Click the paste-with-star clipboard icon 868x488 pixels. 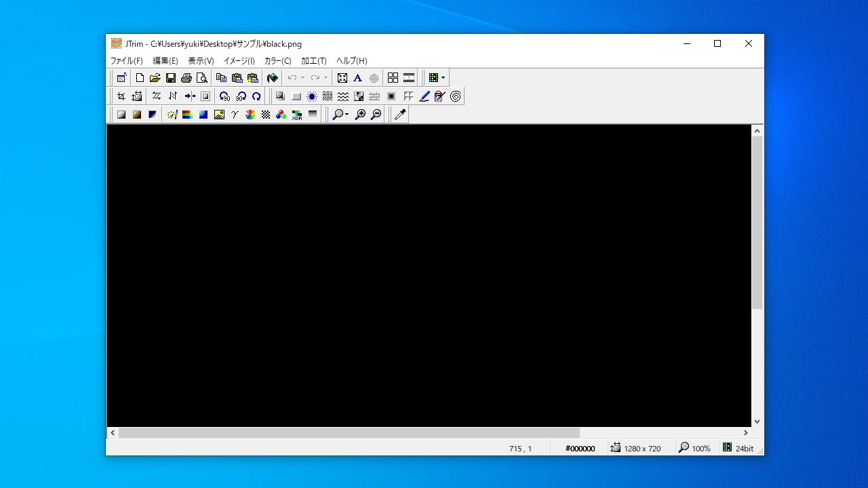[x=253, y=78]
